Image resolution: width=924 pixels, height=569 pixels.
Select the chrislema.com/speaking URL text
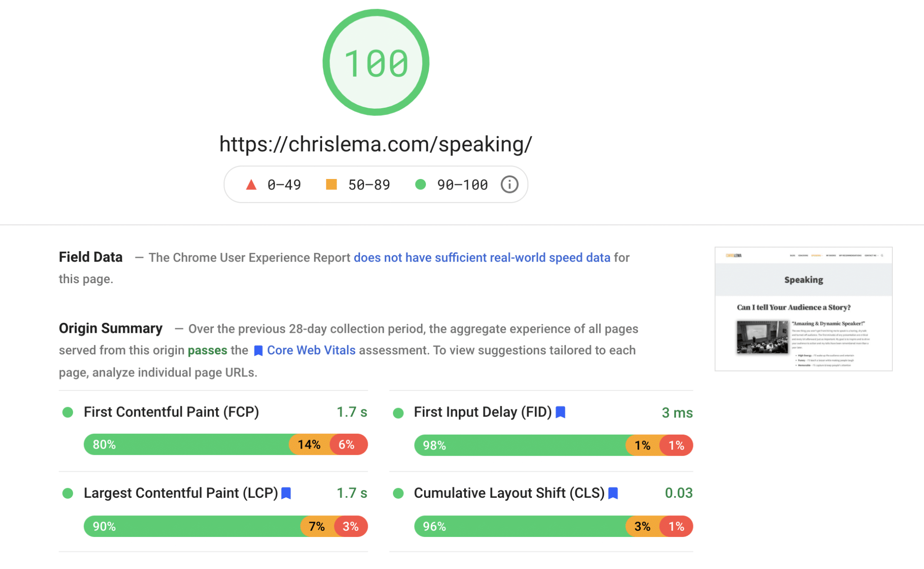pyautogui.click(x=375, y=144)
